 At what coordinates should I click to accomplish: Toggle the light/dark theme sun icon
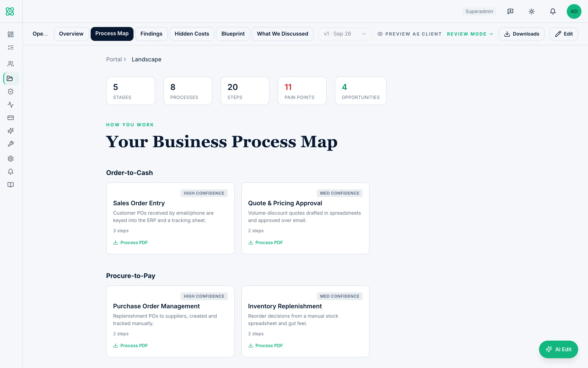[x=532, y=11]
